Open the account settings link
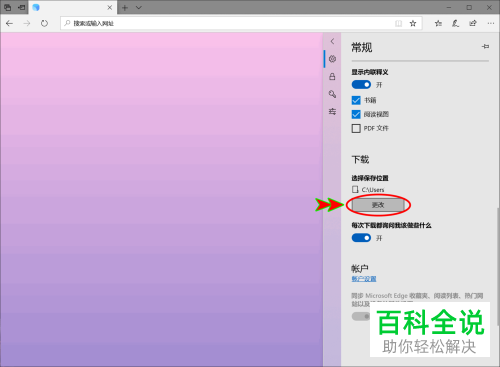This screenshot has width=500, height=367. pyautogui.click(x=364, y=279)
